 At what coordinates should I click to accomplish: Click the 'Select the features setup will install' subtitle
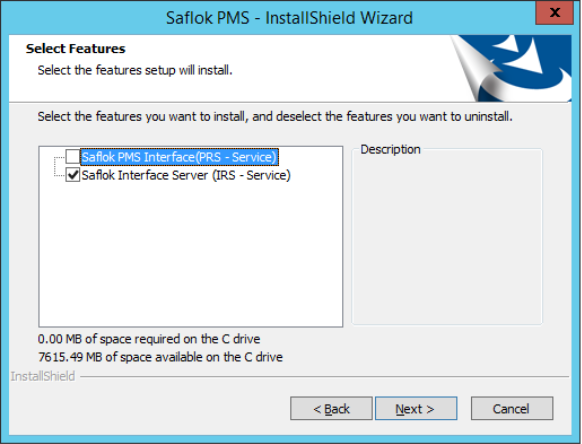click(135, 70)
